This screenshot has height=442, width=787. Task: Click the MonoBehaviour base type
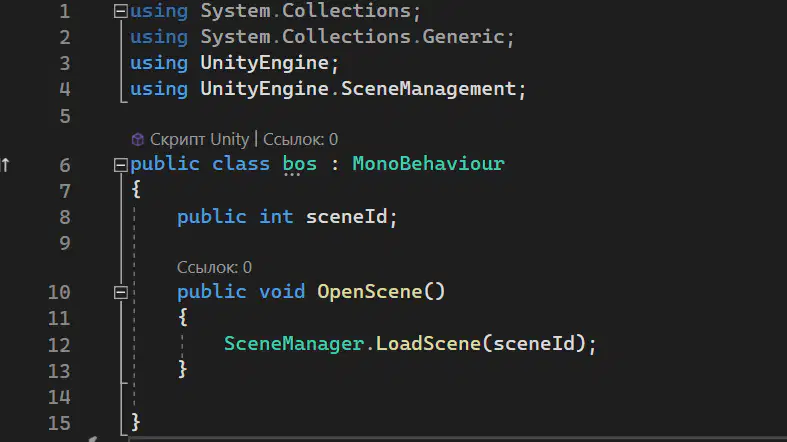(x=428, y=164)
